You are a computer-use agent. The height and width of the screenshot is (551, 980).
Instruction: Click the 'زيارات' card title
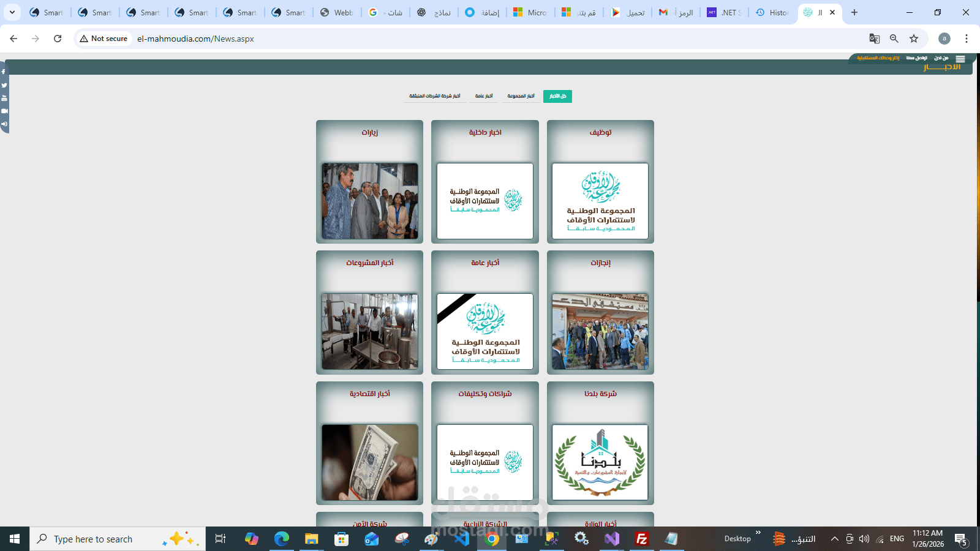pos(370,132)
